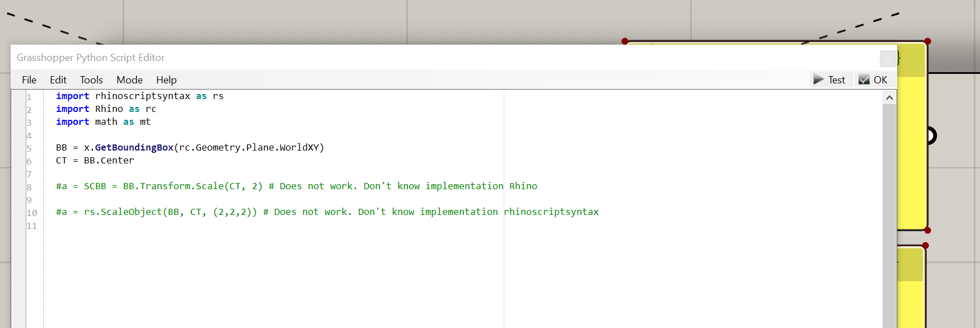Click the vertical scrollbar track in editor
The width and height of the screenshot is (980, 328).
889,216
